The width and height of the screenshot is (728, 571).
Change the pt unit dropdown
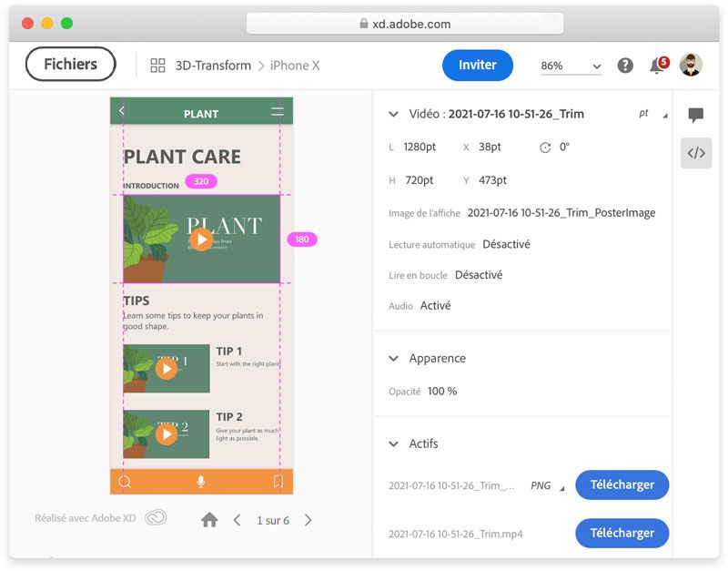coord(653,114)
